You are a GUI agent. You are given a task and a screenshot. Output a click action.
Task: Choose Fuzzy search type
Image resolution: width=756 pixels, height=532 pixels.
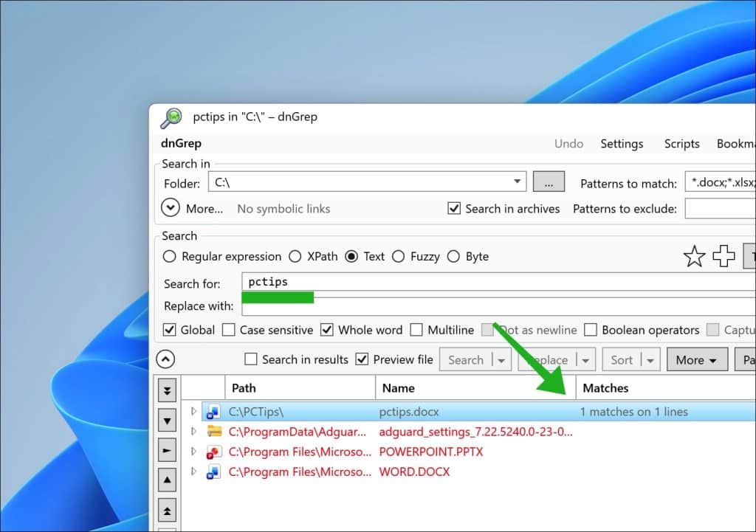(398, 256)
